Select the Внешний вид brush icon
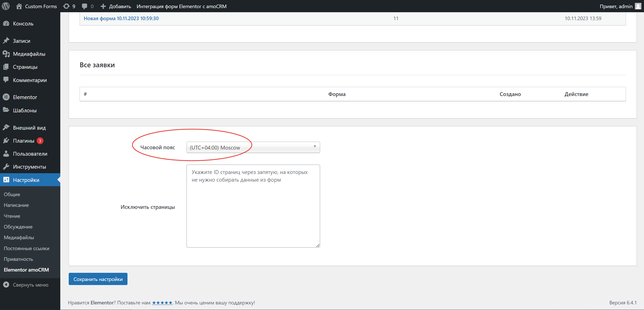Image resolution: width=644 pixels, height=310 pixels. click(x=6, y=127)
